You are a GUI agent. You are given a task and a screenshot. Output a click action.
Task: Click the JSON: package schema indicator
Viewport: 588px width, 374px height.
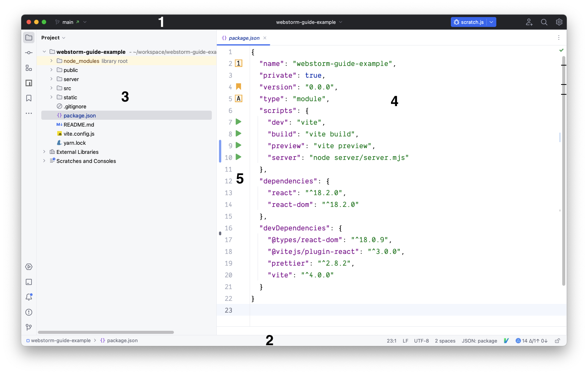[479, 341]
